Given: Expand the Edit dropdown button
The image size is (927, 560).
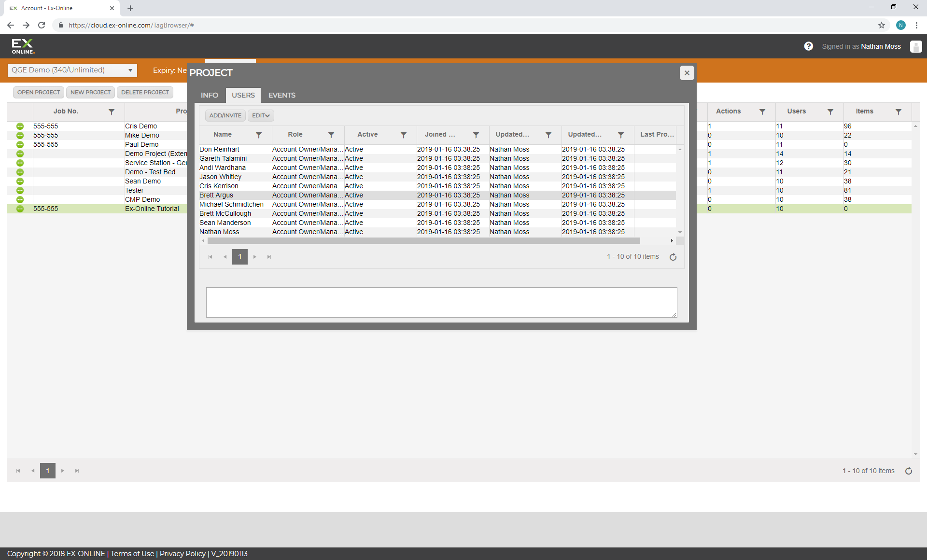Looking at the screenshot, I should 261,115.
